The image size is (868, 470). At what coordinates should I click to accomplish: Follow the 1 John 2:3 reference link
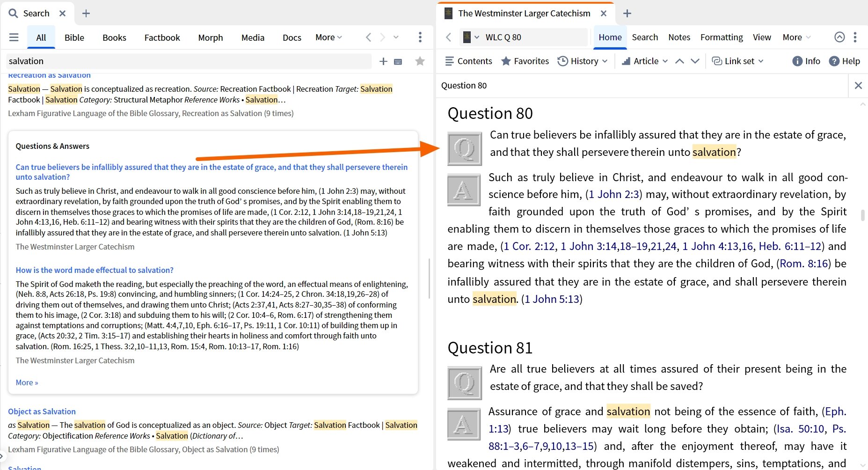pos(614,194)
